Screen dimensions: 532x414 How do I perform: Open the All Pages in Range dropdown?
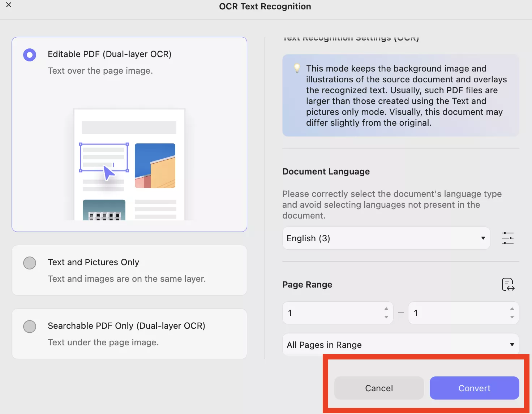[400, 345]
